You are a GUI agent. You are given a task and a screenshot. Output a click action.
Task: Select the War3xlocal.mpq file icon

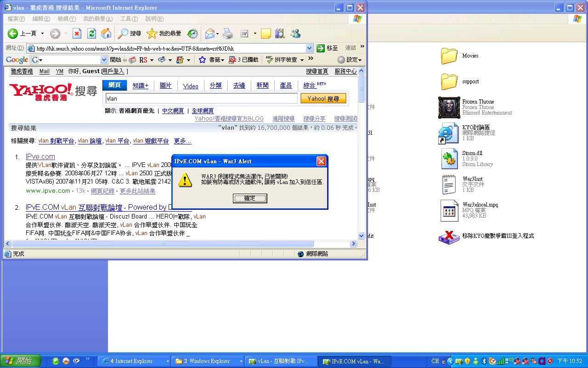[449, 211]
